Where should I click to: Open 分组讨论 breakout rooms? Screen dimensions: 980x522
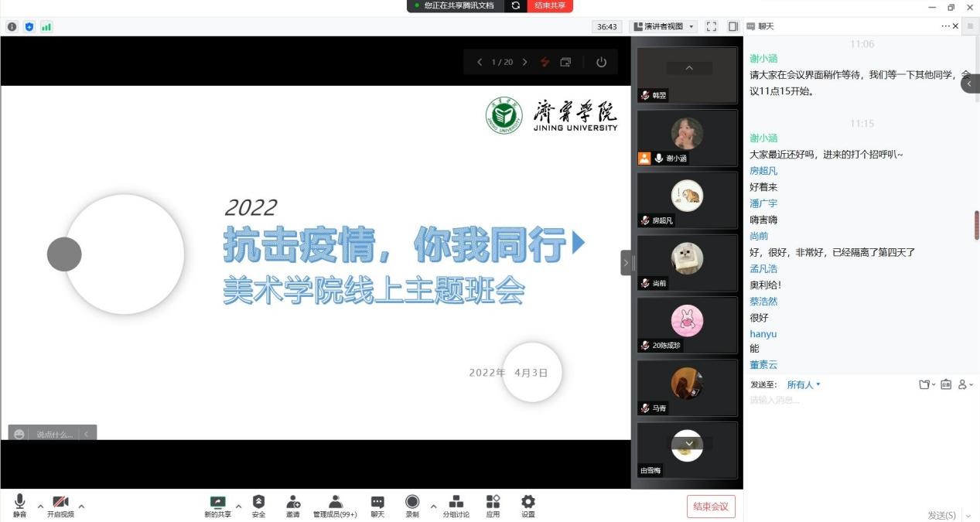(x=456, y=506)
